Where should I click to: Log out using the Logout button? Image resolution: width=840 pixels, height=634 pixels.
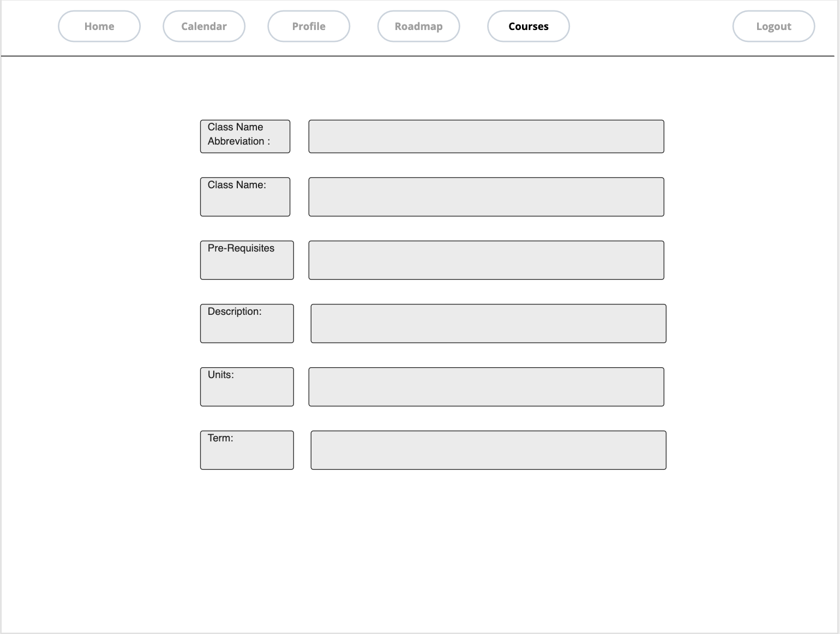point(773,26)
